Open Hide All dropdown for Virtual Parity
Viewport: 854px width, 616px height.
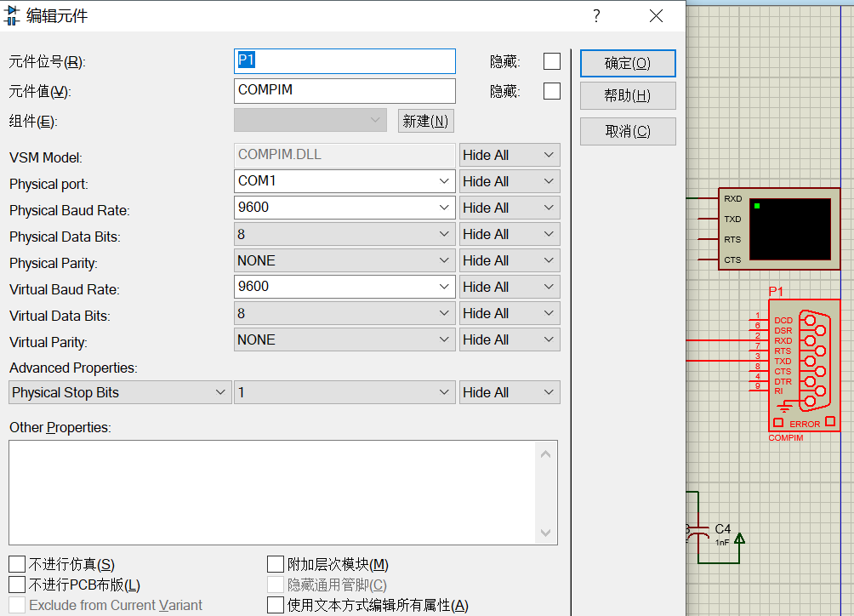click(510, 339)
